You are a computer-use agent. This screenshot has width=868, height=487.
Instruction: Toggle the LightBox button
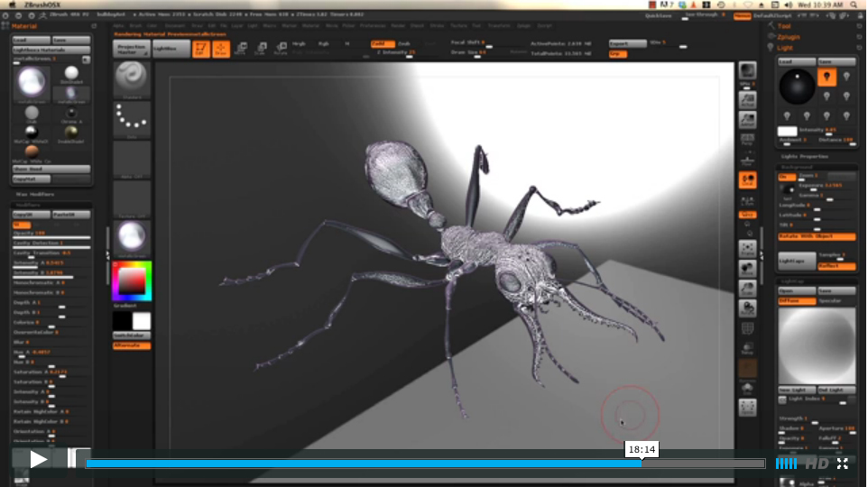[171, 50]
